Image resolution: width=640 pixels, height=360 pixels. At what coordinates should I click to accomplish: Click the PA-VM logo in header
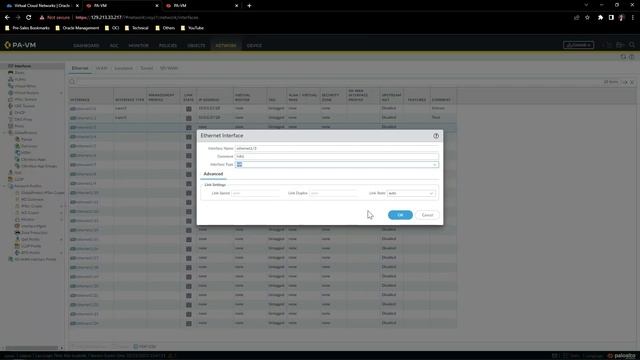point(20,45)
